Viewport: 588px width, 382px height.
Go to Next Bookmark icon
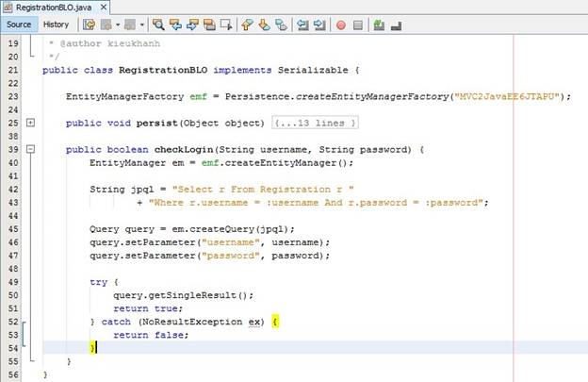pos(264,25)
